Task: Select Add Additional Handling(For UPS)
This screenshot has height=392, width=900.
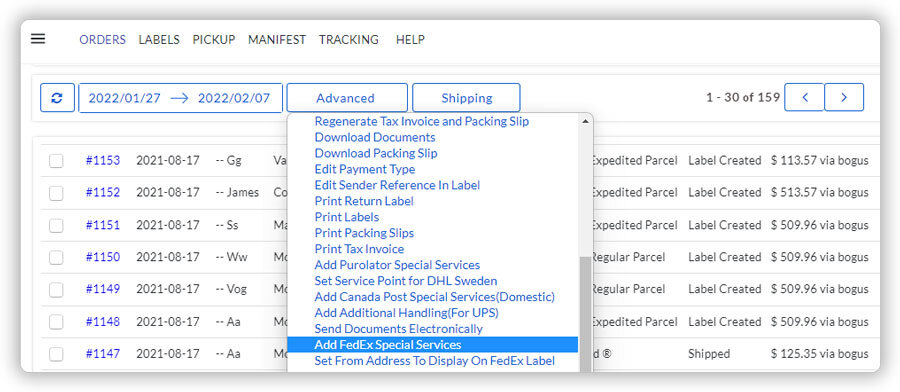Action: (x=406, y=313)
